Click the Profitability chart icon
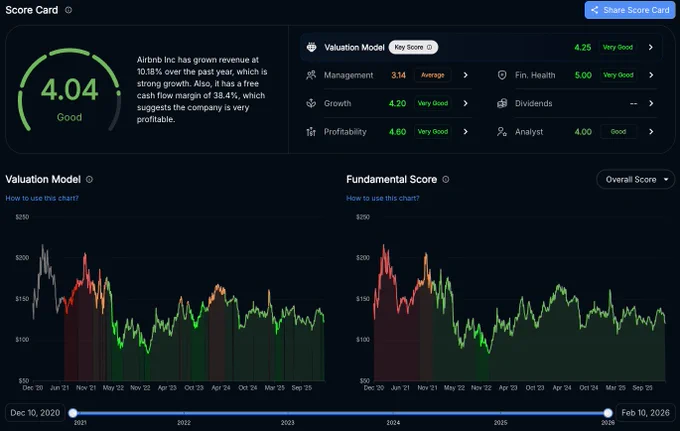The width and height of the screenshot is (680, 431). coord(311,131)
